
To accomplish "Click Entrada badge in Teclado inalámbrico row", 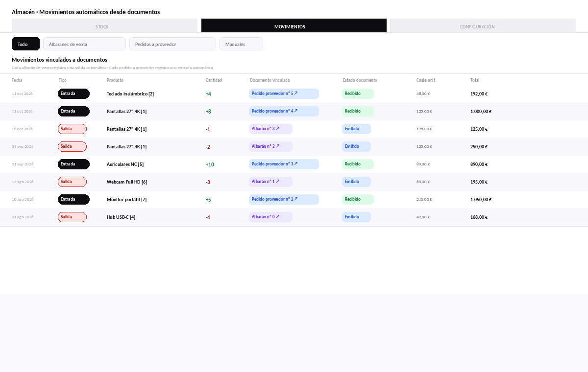I will click(x=73, y=93).
